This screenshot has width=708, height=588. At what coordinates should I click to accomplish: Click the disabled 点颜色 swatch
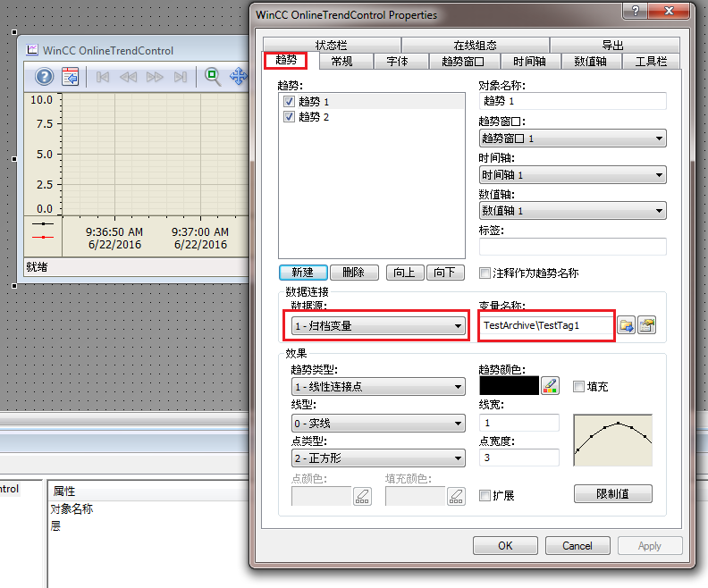(322, 496)
